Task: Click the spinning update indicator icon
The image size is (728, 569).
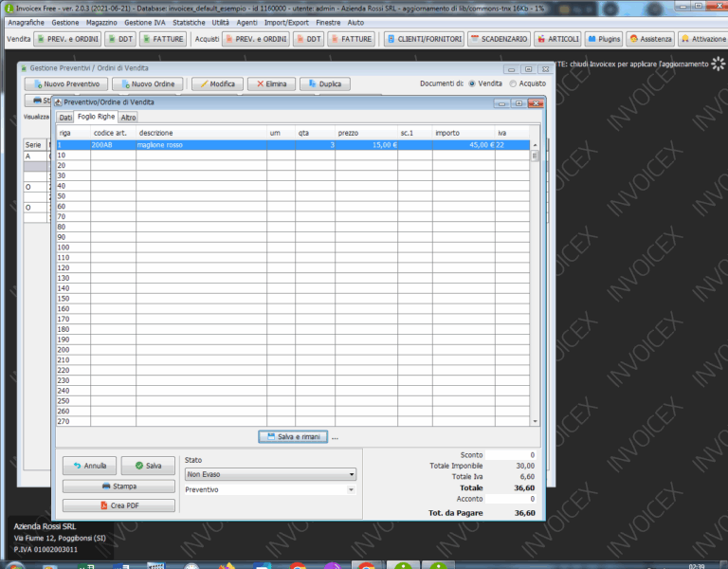Action: point(719,64)
